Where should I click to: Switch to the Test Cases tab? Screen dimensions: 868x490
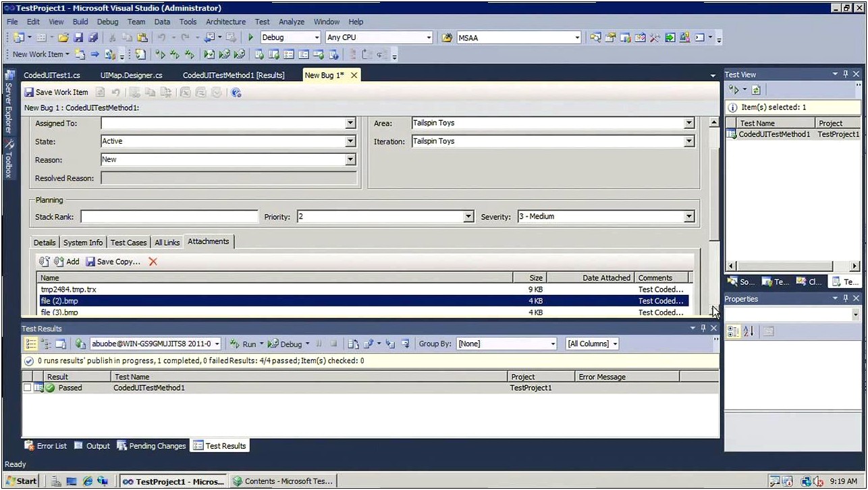coord(128,242)
